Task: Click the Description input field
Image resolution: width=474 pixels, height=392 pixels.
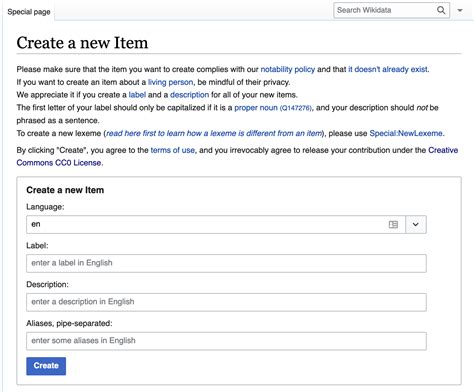Action: click(226, 302)
